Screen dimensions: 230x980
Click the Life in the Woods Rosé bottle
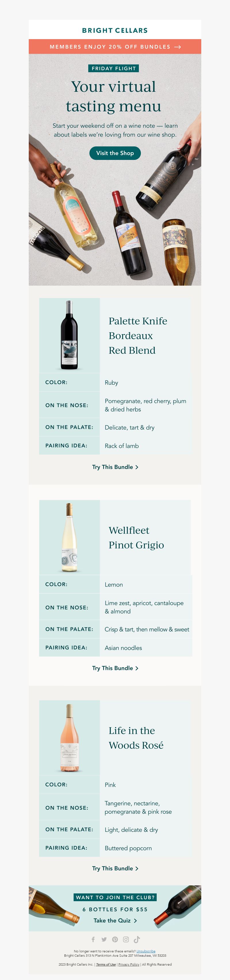70,738
